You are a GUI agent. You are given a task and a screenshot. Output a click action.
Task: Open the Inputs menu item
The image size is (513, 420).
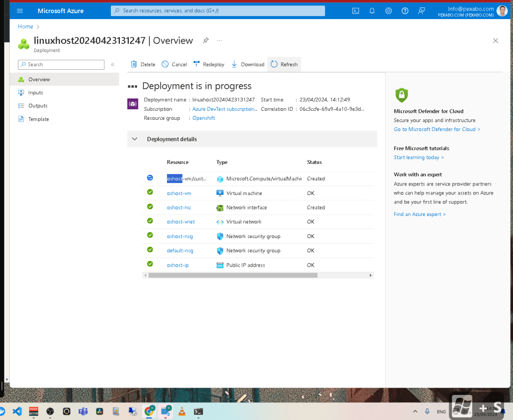click(x=35, y=93)
